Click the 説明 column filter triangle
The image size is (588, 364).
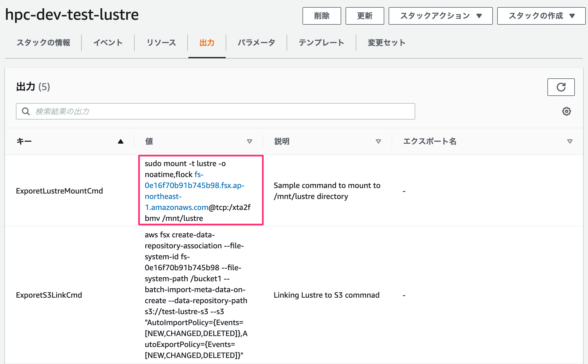(x=378, y=141)
